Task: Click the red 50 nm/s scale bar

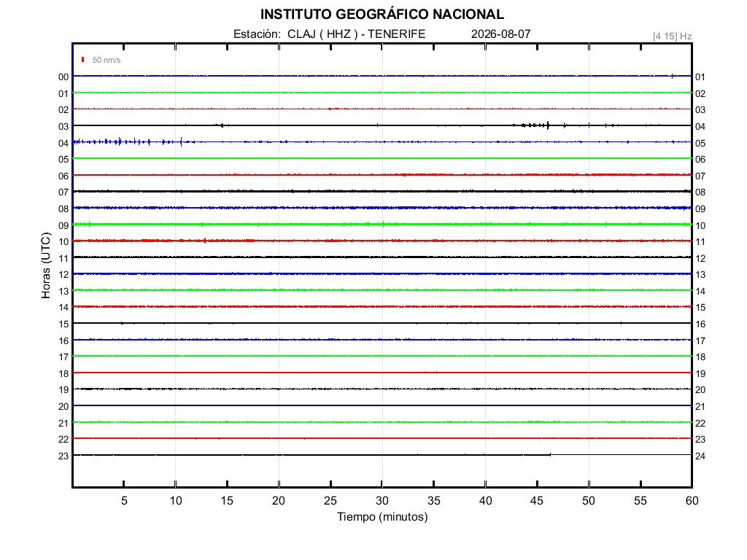Action: pyautogui.click(x=83, y=60)
